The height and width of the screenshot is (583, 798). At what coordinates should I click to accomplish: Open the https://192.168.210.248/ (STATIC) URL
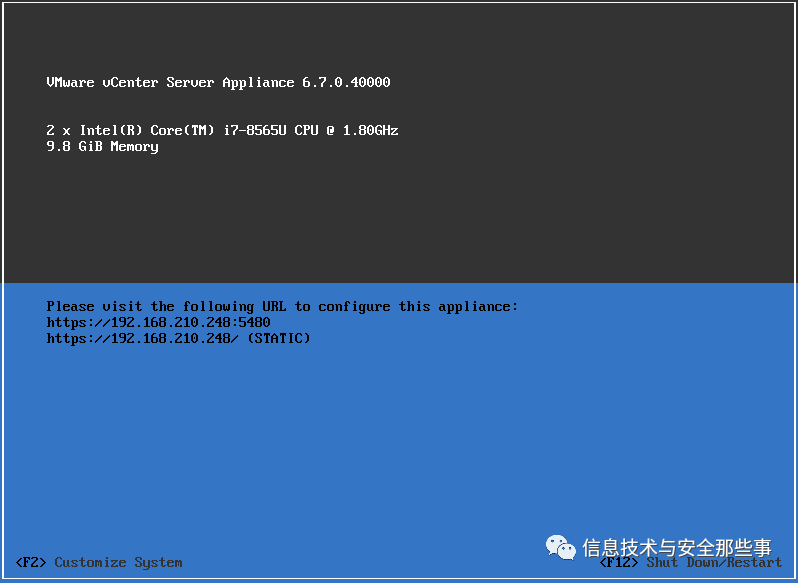pyautogui.click(x=178, y=338)
